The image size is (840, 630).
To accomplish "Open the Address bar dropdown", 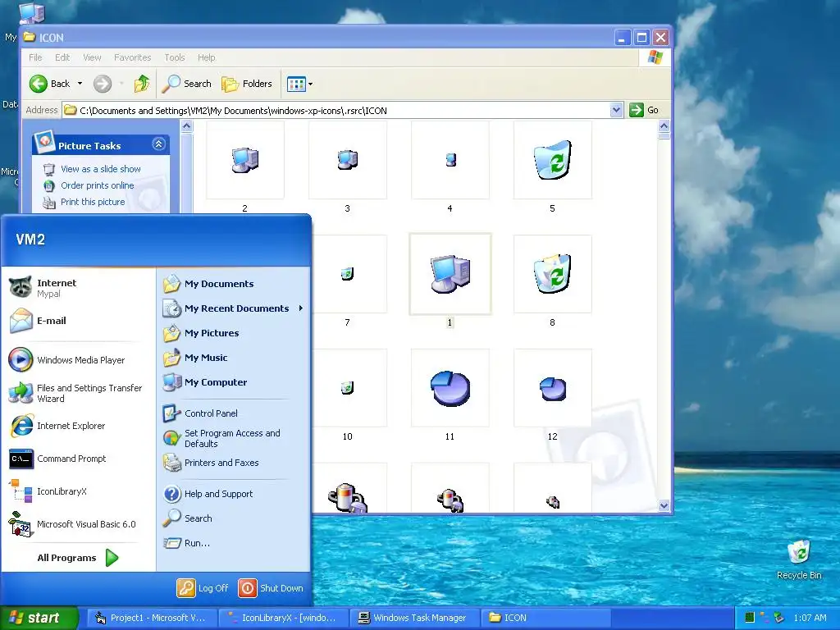I will pyautogui.click(x=616, y=110).
